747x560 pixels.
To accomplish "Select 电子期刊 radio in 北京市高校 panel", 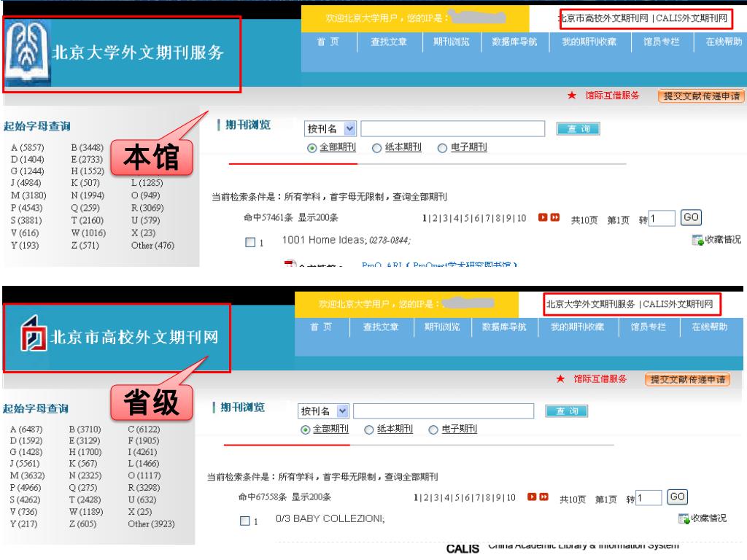I will 433,430.
